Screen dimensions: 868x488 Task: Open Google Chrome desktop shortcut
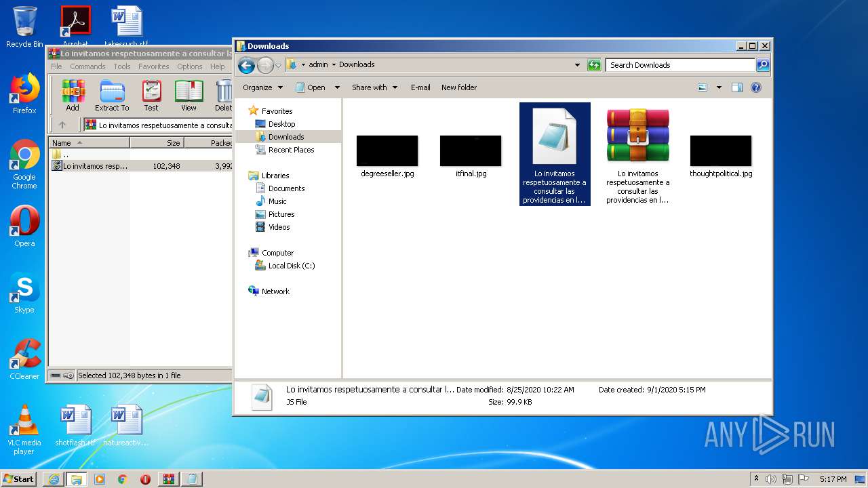(24, 165)
